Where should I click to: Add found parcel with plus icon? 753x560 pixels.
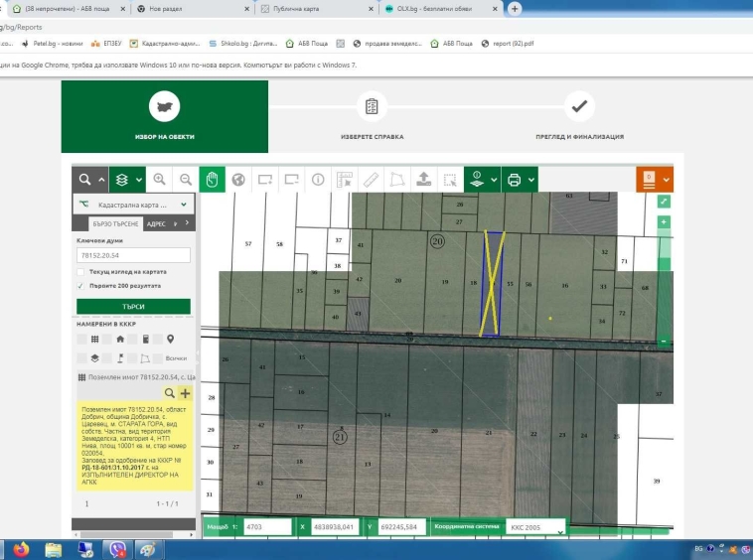pyautogui.click(x=185, y=394)
